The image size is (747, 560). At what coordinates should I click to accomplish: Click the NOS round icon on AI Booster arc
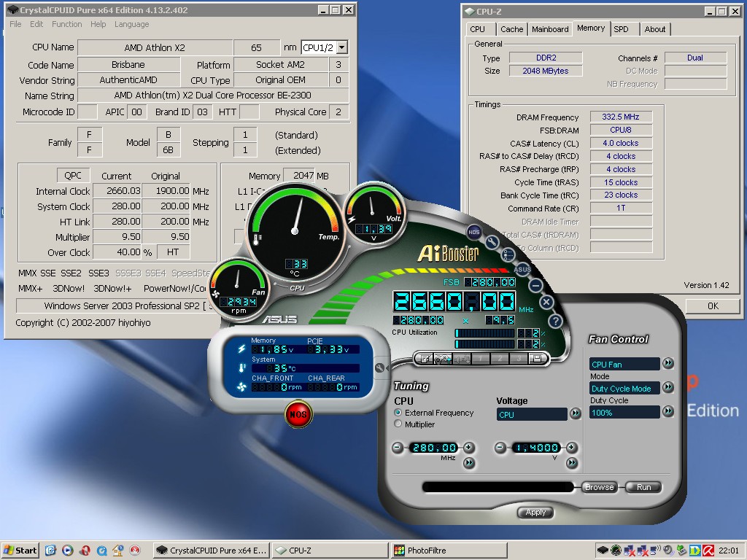click(474, 232)
